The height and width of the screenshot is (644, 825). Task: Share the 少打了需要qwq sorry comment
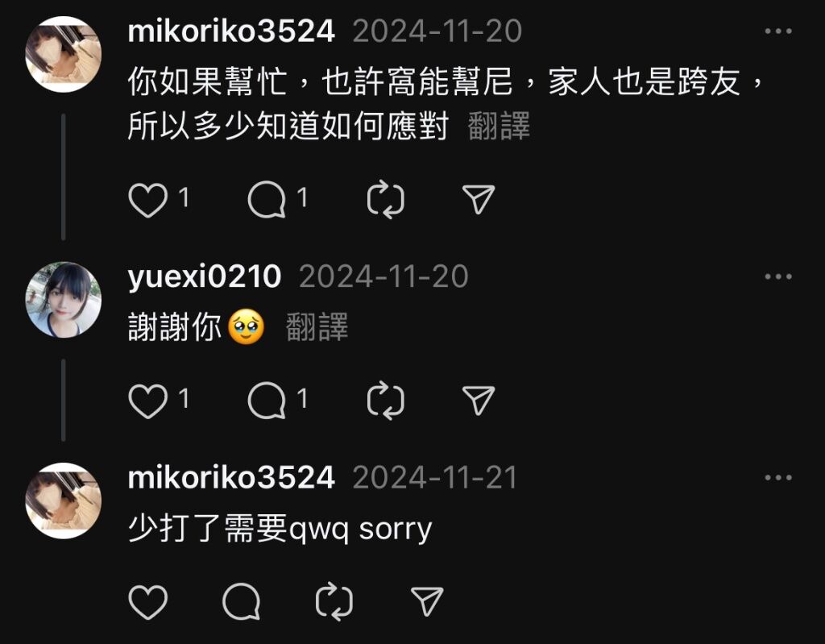(x=427, y=600)
